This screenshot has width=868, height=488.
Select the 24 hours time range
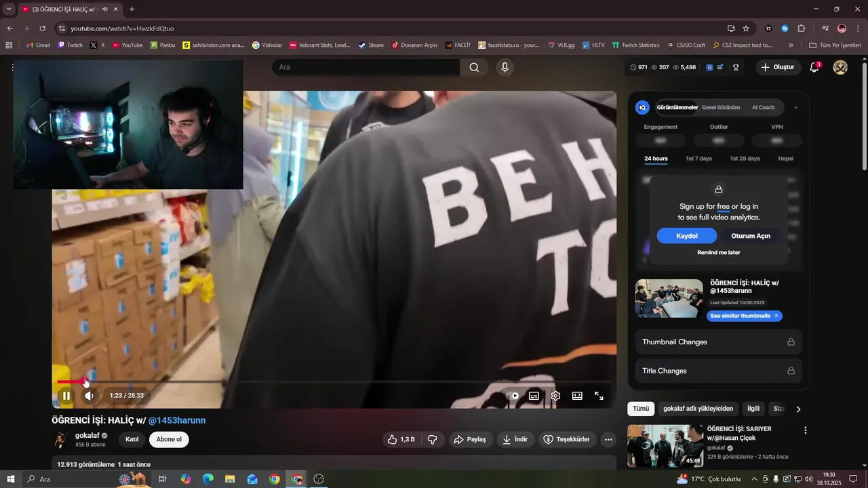(x=656, y=159)
